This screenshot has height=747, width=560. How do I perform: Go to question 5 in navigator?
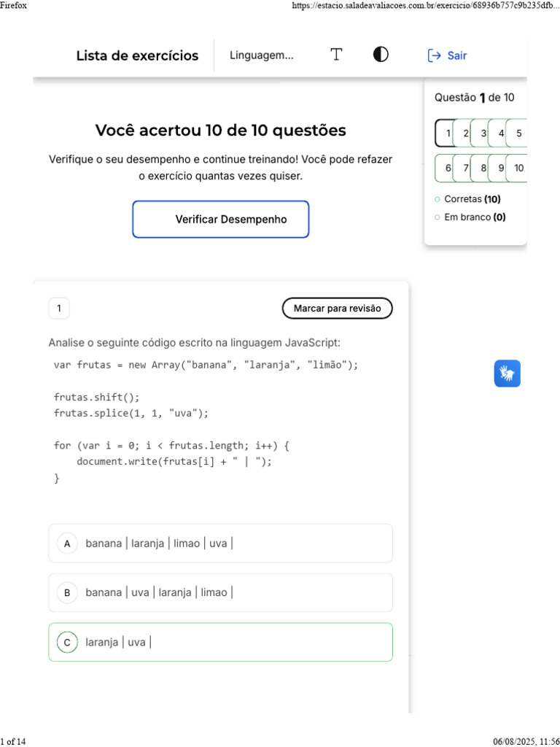[x=517, y=133]
